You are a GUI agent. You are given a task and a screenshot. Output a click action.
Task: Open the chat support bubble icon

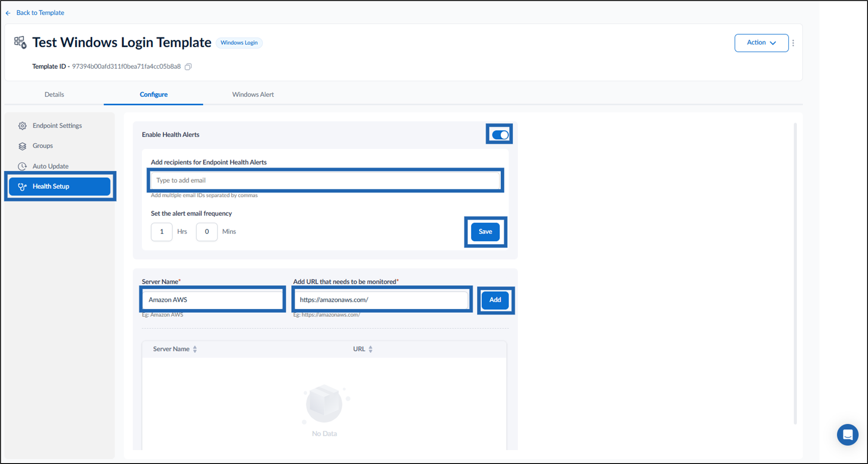point(848,435)
